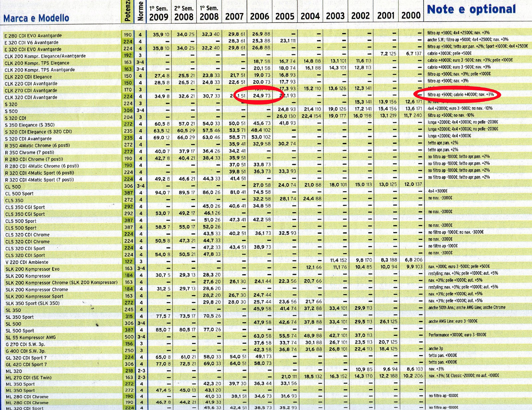Click the vertical 'Norme' column header
532x410 pixels.
coord(140,11)
